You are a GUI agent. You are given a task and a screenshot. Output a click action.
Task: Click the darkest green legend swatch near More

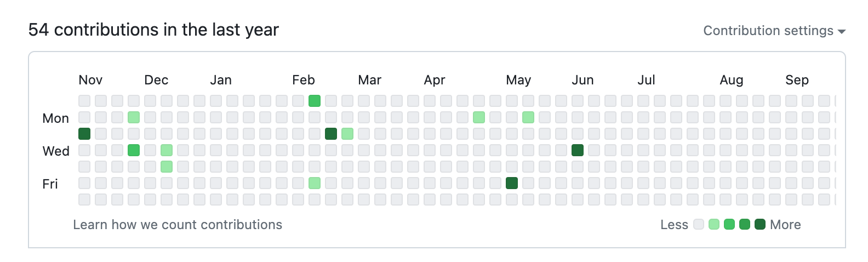coord(760,224)
